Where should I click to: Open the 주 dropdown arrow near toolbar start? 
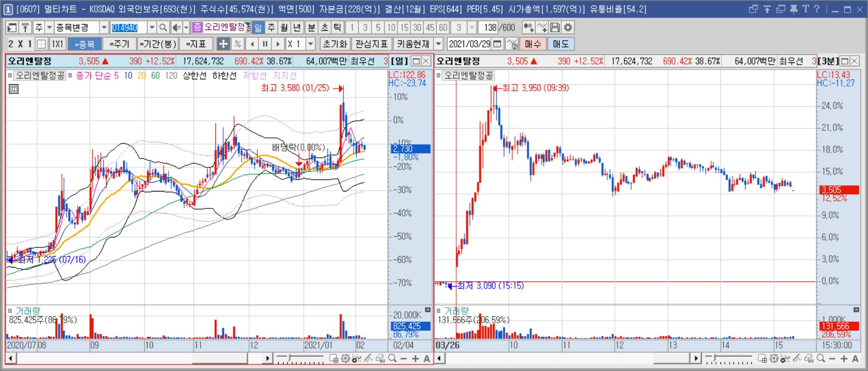(x=49, y=27)
